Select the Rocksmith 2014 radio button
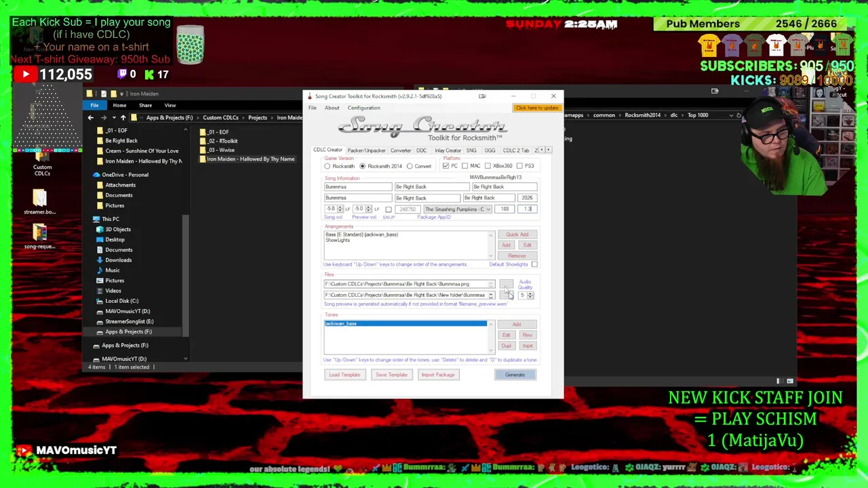This screenshot has width=868, height=488. tap(363, 166)
